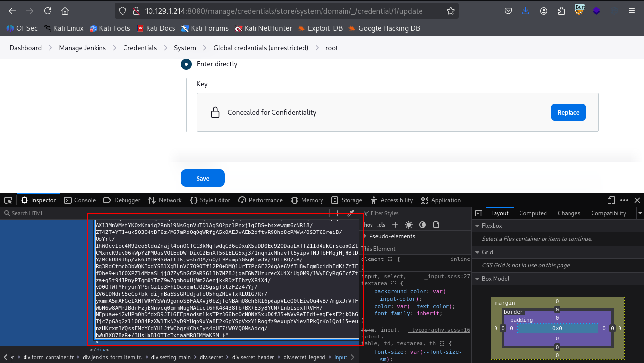Open the Firefox hamburger menu
The width and height of the screenshot is (644, 363).
coord(631,11)
